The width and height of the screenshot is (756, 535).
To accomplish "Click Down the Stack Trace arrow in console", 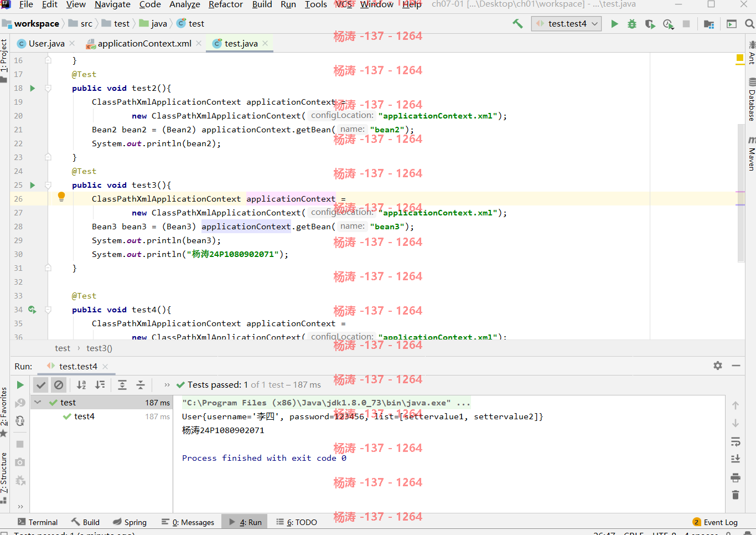I will 736,423.
